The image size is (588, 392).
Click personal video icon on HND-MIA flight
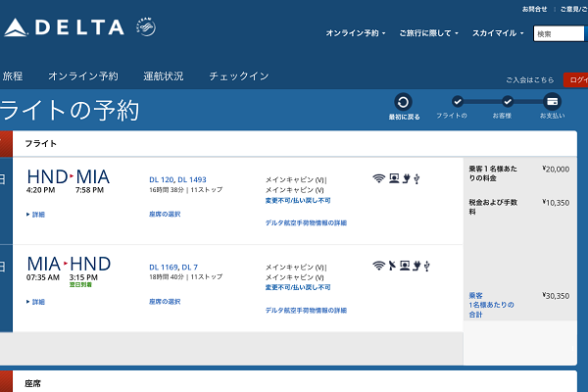tap(394, 178)
